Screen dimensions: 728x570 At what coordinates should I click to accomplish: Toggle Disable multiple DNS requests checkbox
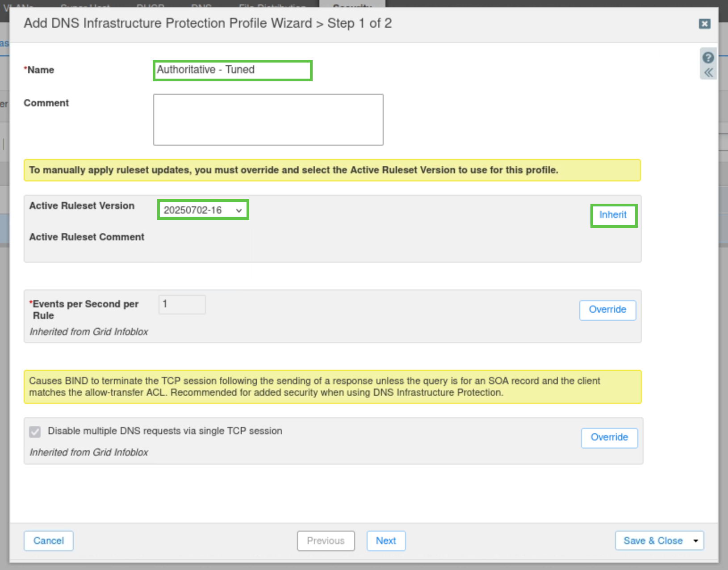click(35, 432)
